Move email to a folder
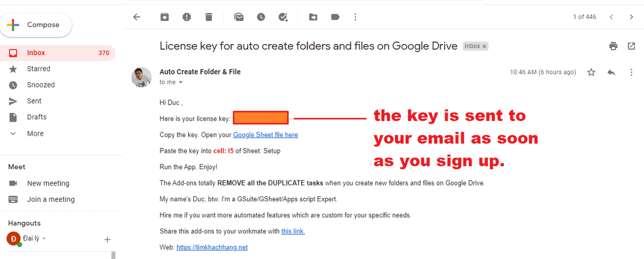Viewport: 644px width, 259px height. (313, 17)
